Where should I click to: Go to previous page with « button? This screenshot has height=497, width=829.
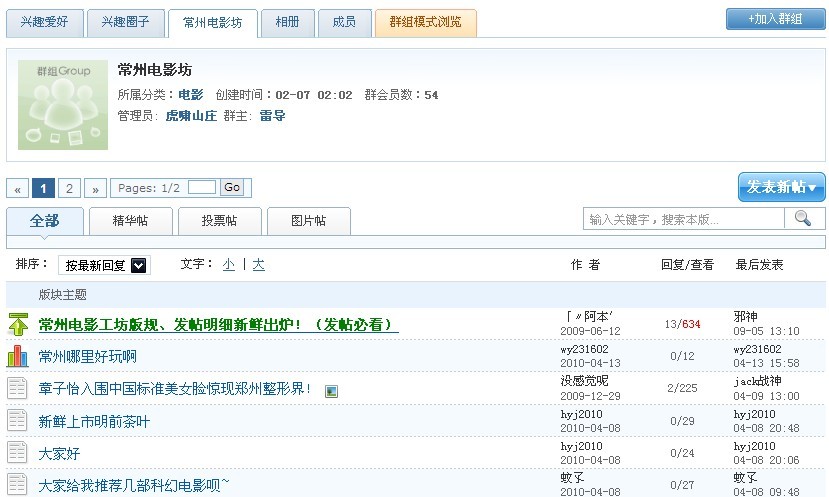pos(17,188)
